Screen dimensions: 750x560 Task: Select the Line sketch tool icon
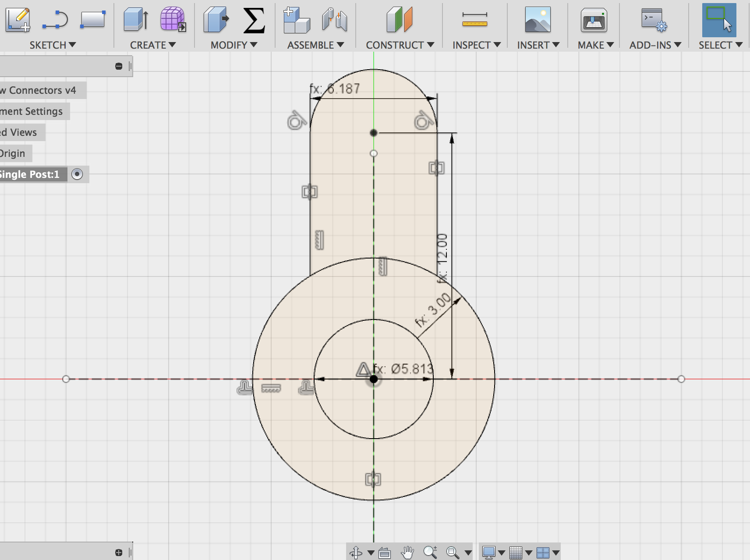pyautogui.click(x=55, y=20)
